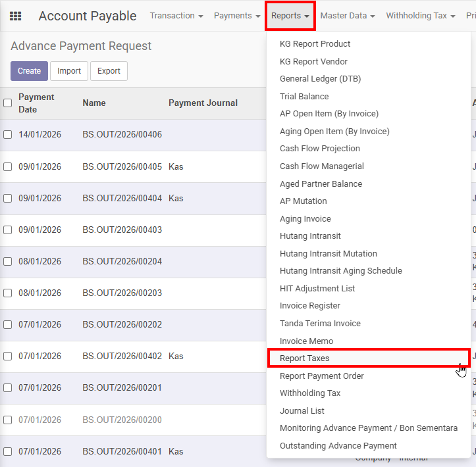Tick the checkbox beside BS.OUT/2026/00203
The height and width of the screenshot is (467, 476).
coord(7,293)
